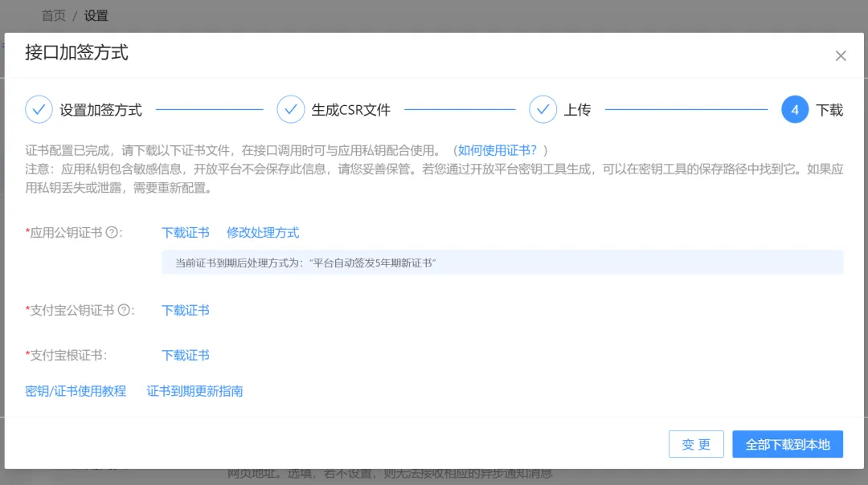
Task: Click 修改处理方式 link
Action: (x=263, y=233)
